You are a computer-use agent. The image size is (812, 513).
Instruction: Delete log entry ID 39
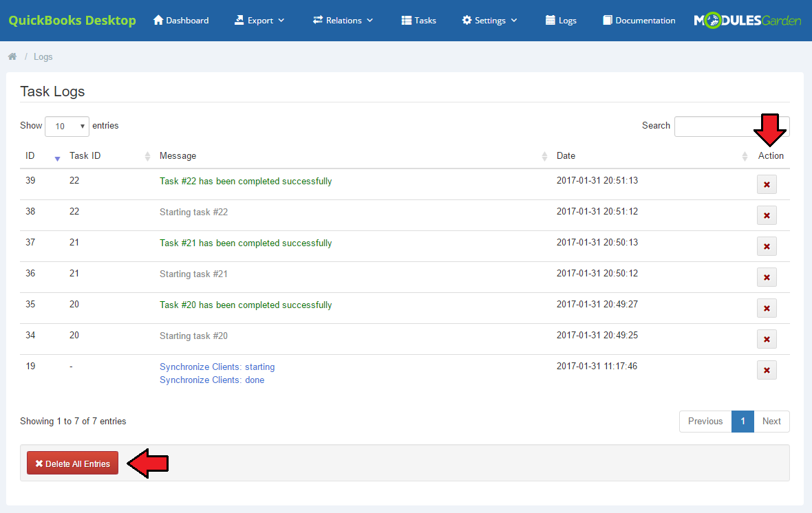point(767,184)
